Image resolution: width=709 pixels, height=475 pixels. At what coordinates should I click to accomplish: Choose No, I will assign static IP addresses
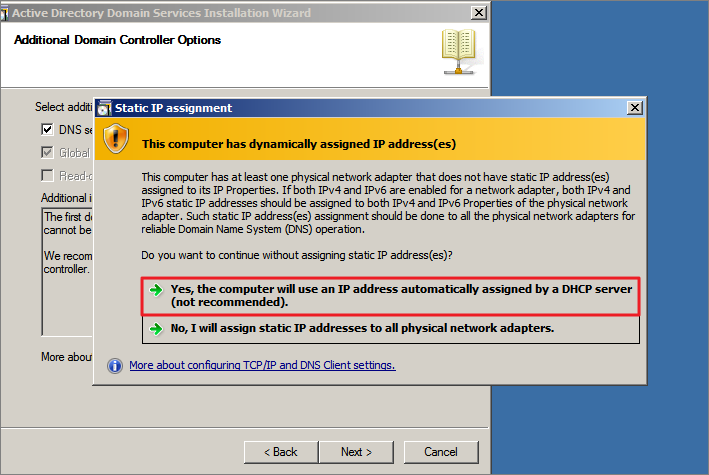(391, 329)
